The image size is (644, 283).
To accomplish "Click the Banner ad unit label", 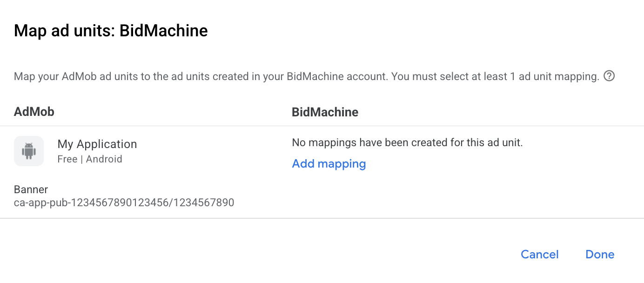I will pos(31,189).
